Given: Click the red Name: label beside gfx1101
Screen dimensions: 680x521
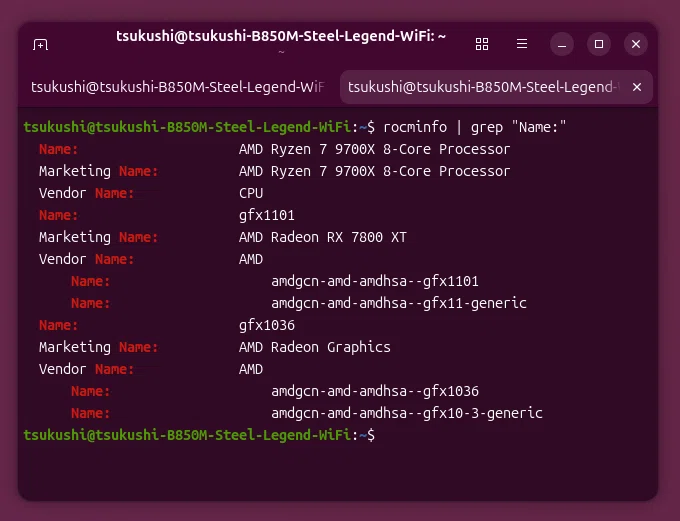Looking at the screenshot, I should pos(59,215).
